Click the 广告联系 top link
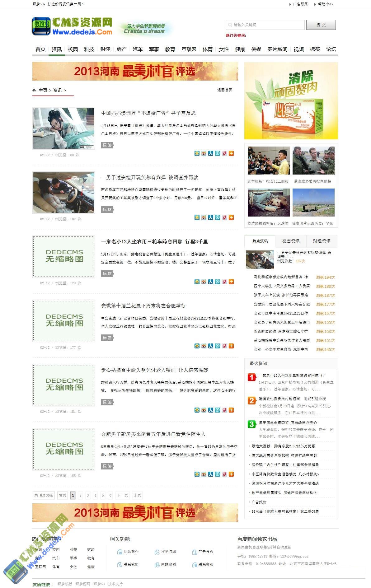The width and height of the screenshot is (371, 588). pos(300,4)
